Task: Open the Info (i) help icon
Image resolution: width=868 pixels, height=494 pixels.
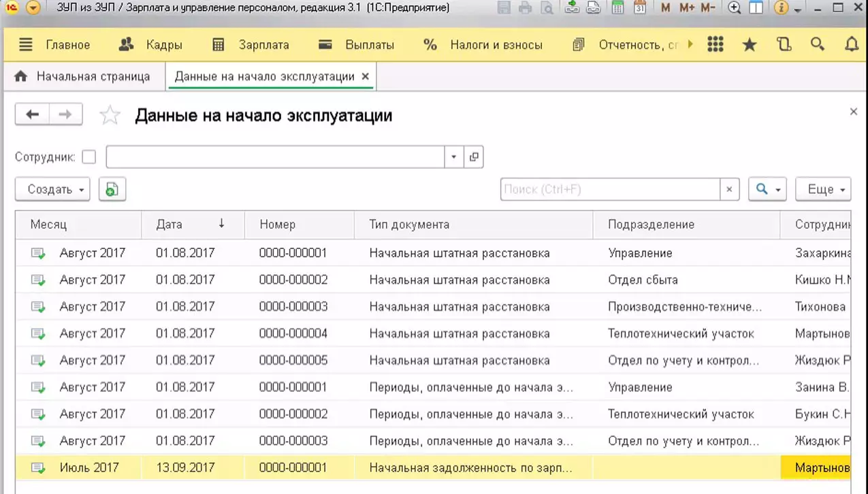Action: pyautogui.click(x=782, y=8)
